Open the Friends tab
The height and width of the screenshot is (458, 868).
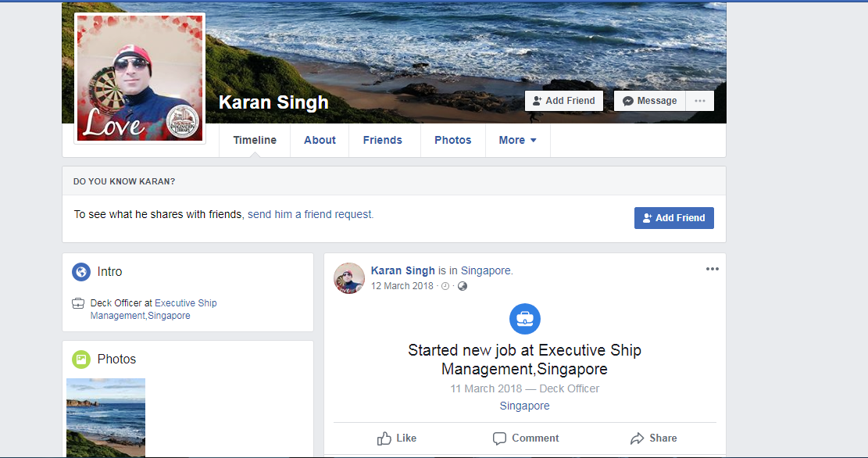[x=383, y=140]
